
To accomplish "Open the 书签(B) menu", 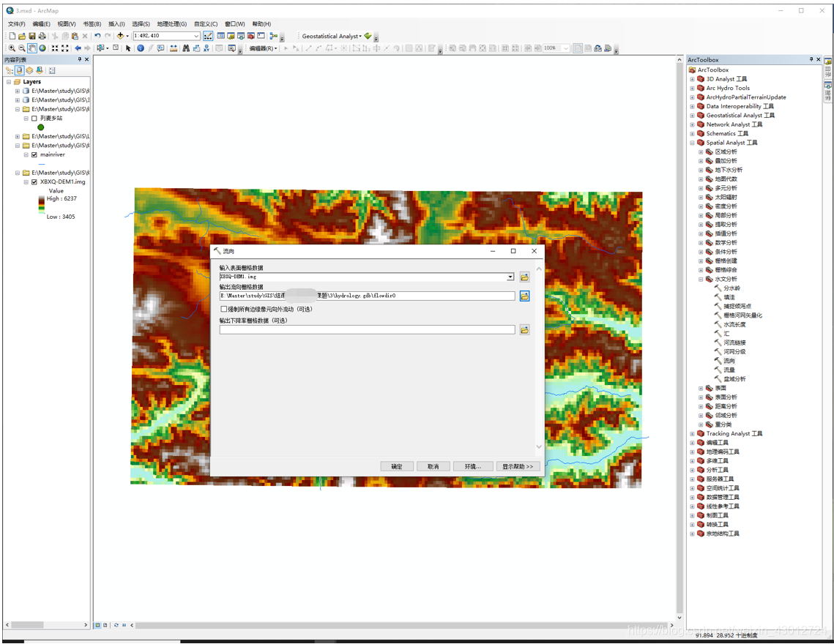I will point(92,24).
